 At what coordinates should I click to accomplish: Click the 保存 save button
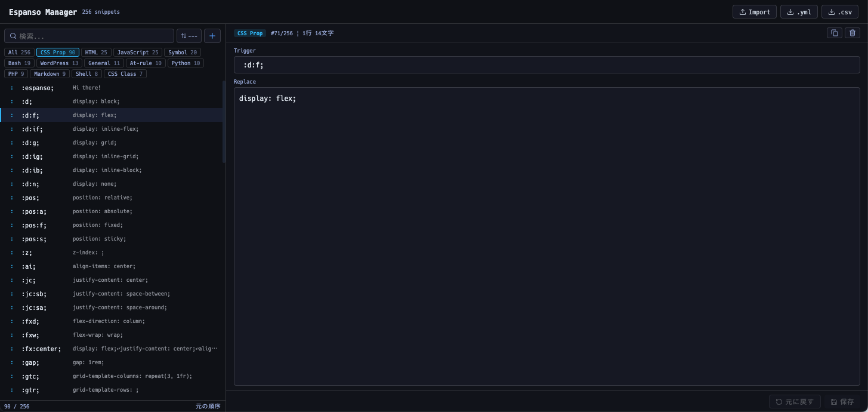coord(842,402)
